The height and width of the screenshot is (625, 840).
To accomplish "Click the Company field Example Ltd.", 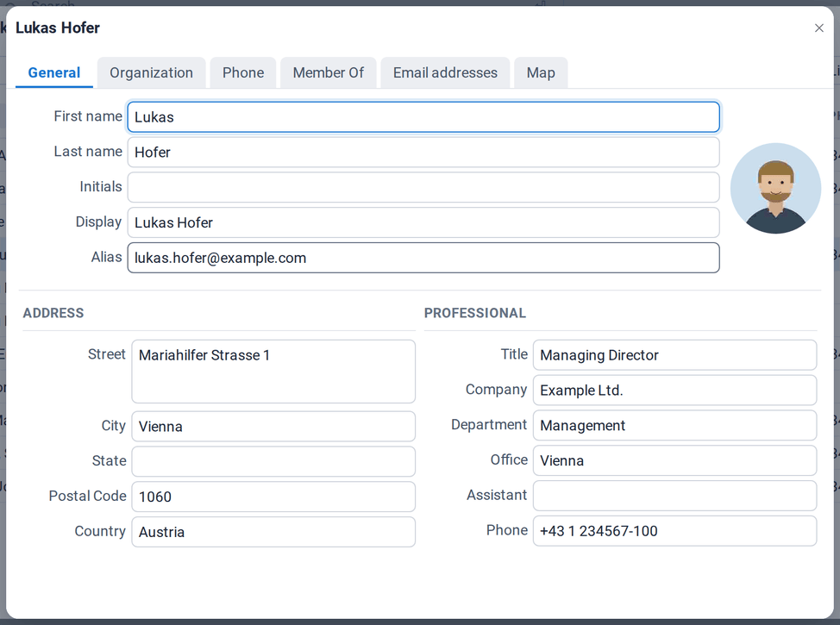I will [674, 390].
